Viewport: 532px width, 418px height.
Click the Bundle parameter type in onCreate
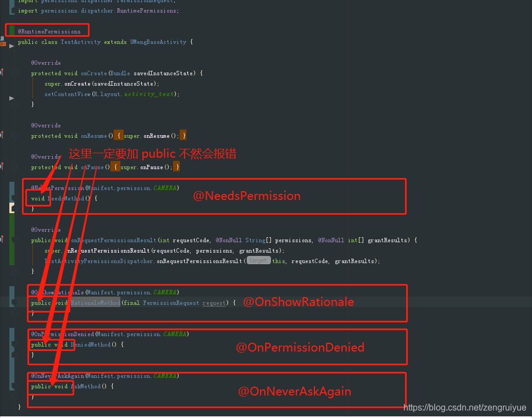pyautogui.click(x=120, y=73)
